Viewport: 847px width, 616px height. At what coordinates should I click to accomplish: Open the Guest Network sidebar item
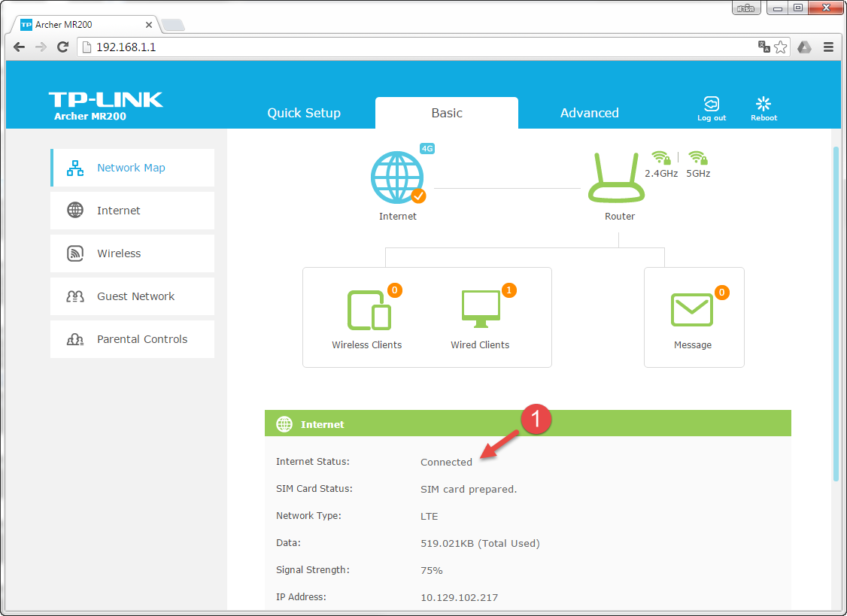tap(132, 296)
